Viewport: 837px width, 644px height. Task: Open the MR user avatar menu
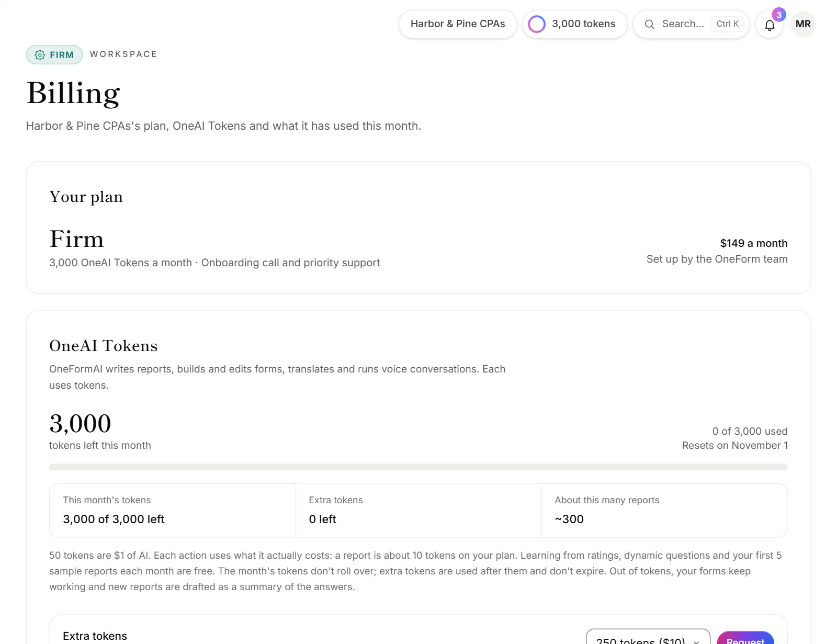click(803, 24)
